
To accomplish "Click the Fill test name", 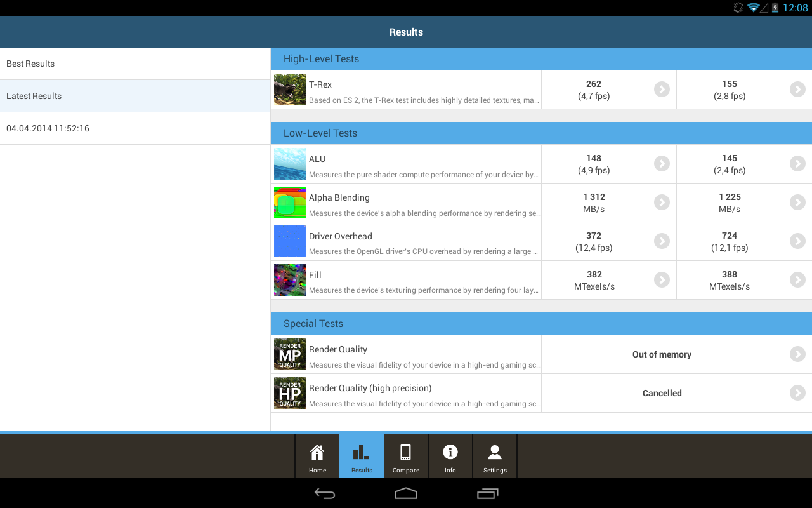I will (x=315, y=275).
